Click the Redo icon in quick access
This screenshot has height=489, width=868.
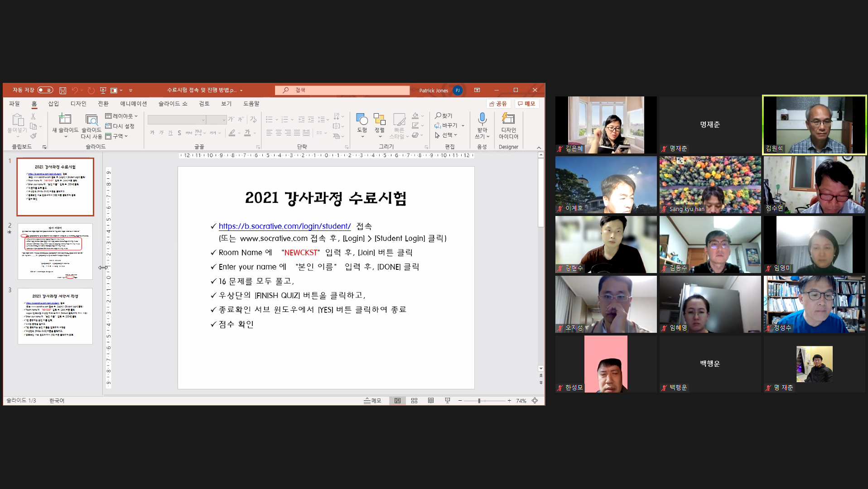click(91, 91)
